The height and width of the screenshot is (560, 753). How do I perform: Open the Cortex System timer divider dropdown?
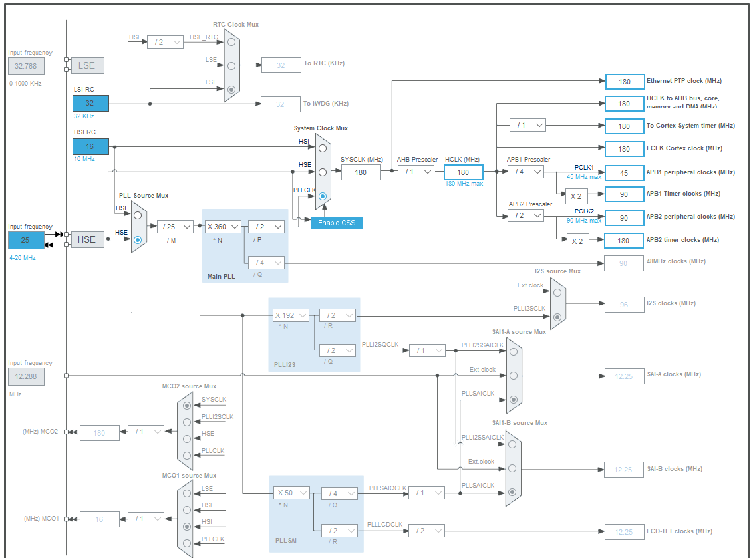(x=527, y=125)
